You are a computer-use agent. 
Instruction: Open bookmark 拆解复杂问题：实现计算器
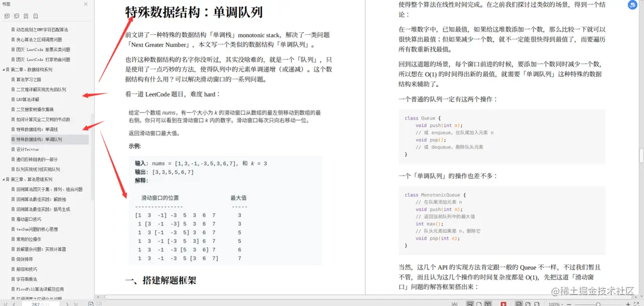(x=41, y=249)
